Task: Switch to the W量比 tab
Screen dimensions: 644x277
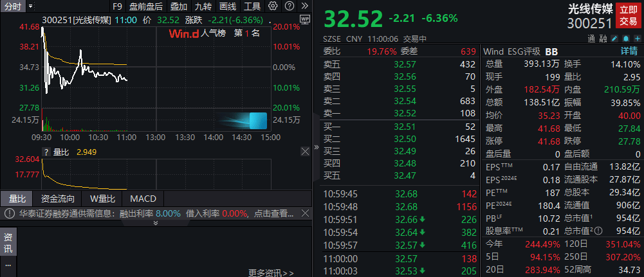Action: (102, 199)
